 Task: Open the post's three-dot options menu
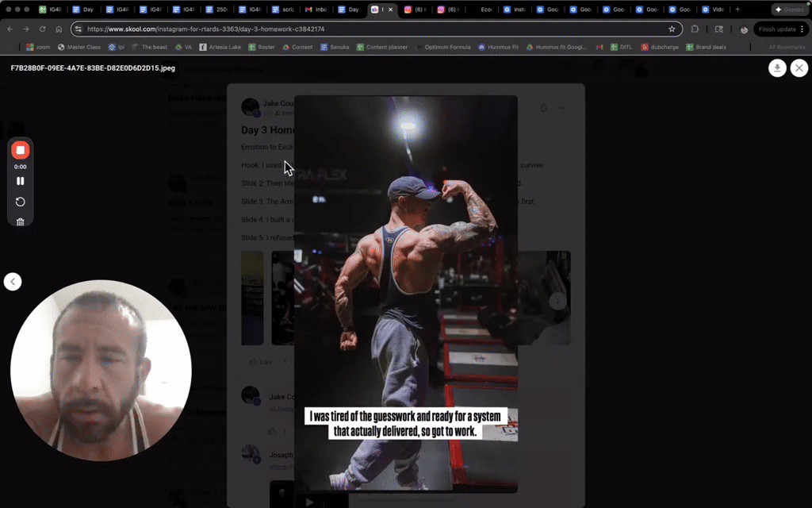562,108
